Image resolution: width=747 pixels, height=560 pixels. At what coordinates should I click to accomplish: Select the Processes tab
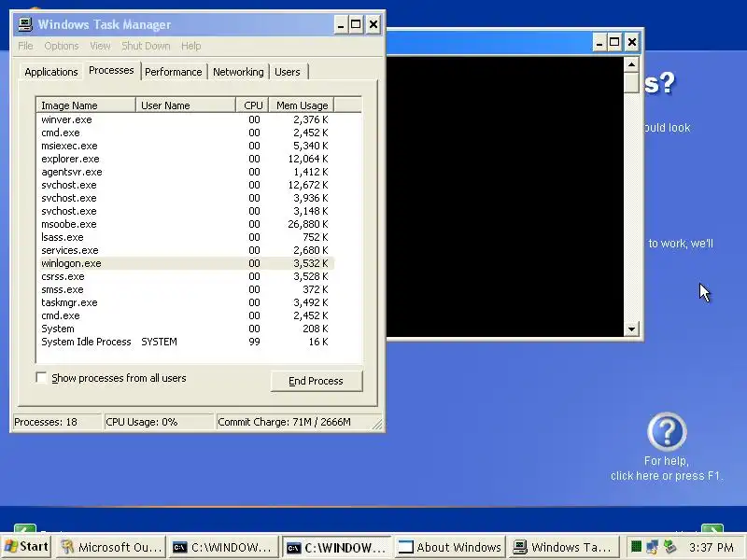(x=111, y=71)
